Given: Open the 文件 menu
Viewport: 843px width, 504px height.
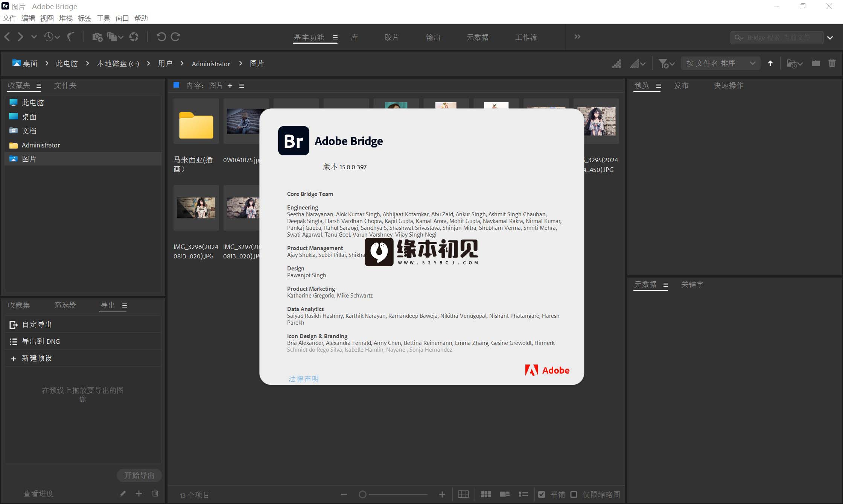Looking at the screenshot, I should (9, 18).
